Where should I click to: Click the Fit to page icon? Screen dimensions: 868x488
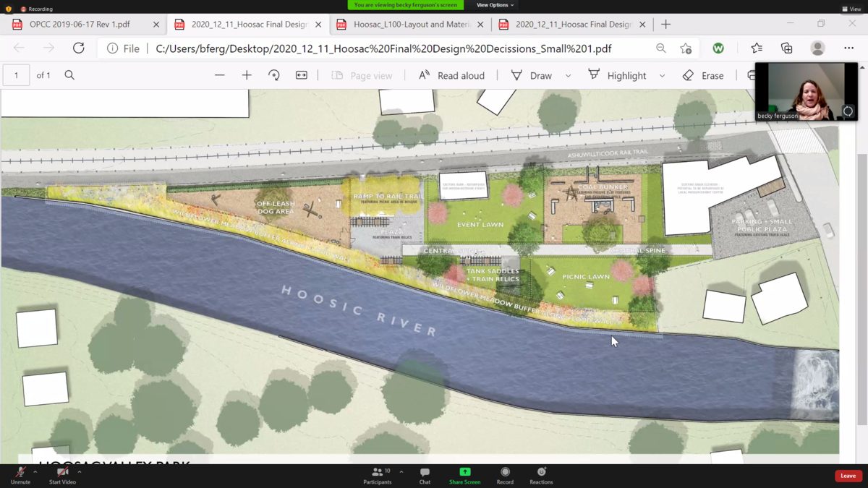click(x=302, y=75)
